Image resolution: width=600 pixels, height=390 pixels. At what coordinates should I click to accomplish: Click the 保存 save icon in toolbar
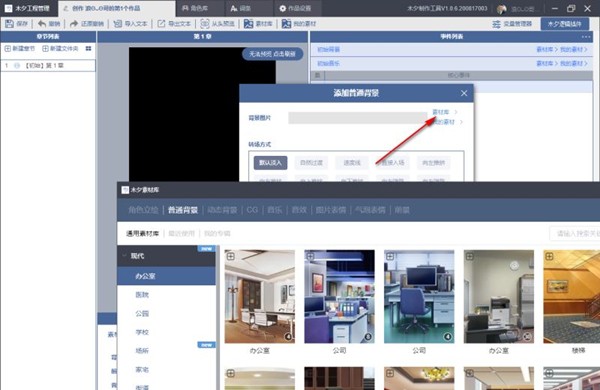[x=9, y=24]
